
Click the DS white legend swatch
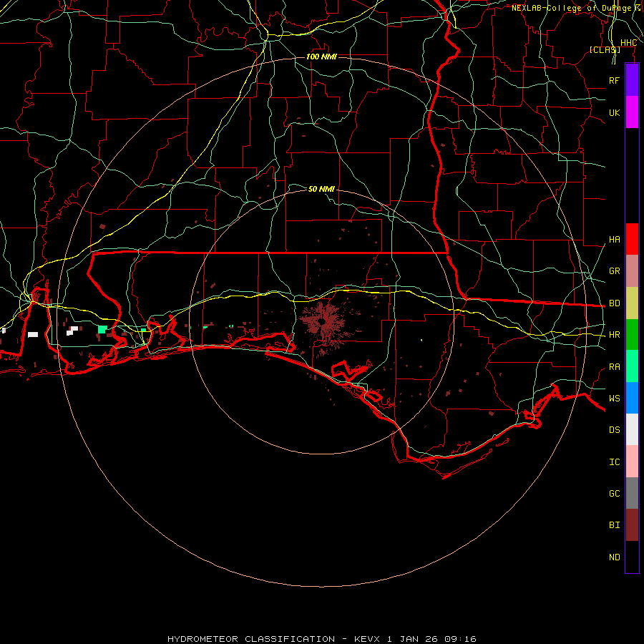(632, 429)
